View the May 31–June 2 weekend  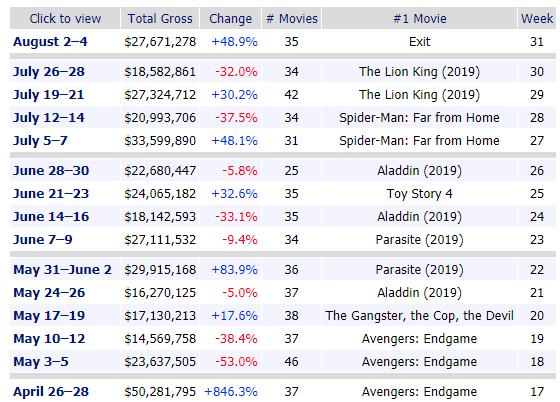click(x=62, y=270)
